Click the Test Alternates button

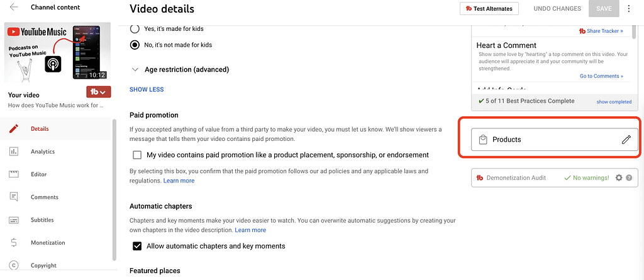pyautogui.click(x=489, y=9)
